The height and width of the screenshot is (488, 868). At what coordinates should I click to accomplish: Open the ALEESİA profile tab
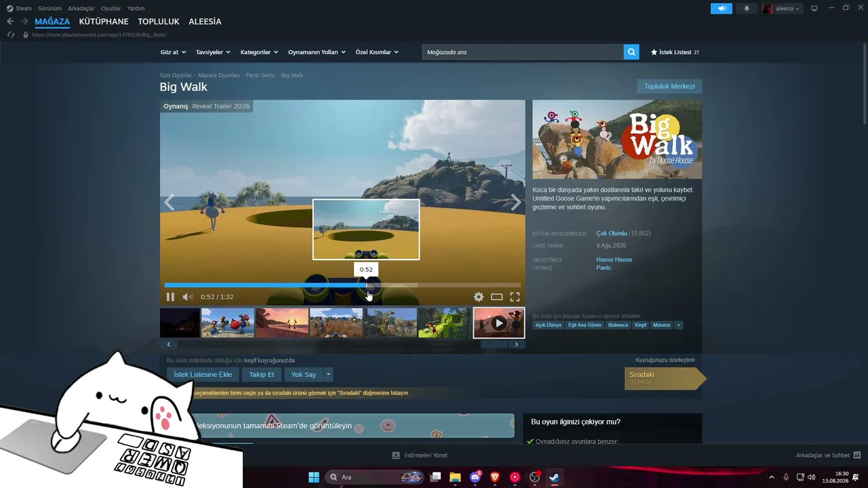(205, 22)
